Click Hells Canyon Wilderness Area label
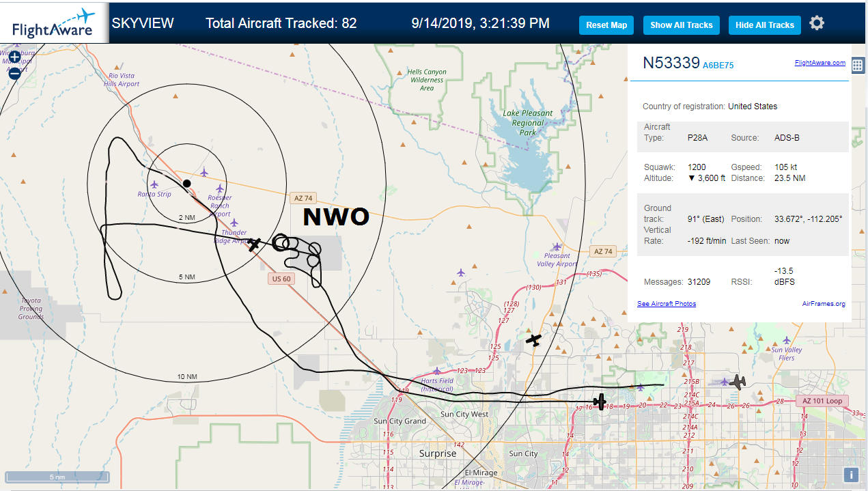 click(x=427, y=80)
